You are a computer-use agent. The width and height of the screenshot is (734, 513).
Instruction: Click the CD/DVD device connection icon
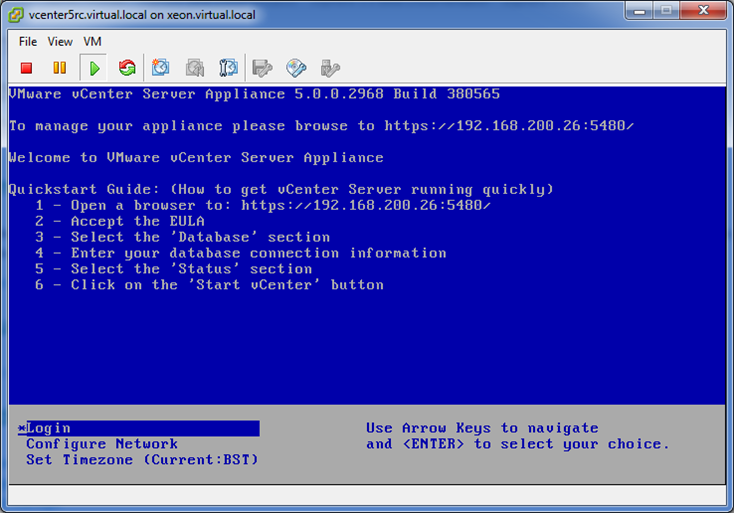coord(296,68)
